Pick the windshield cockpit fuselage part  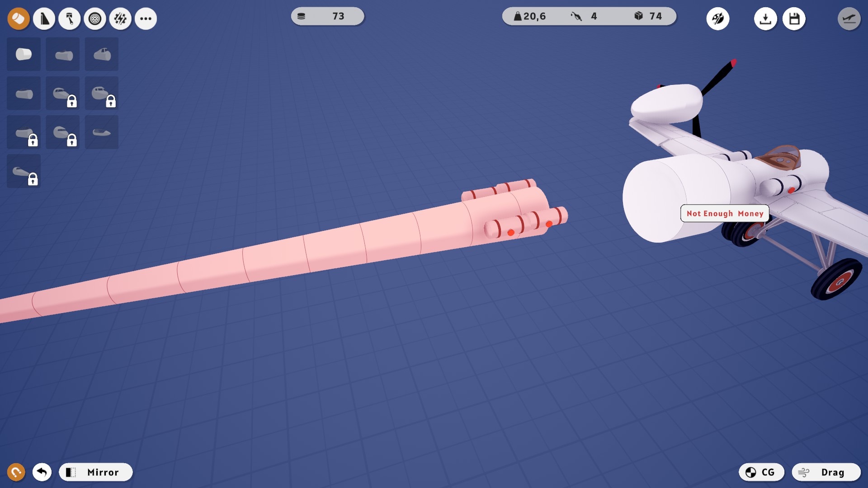point(102,54)
